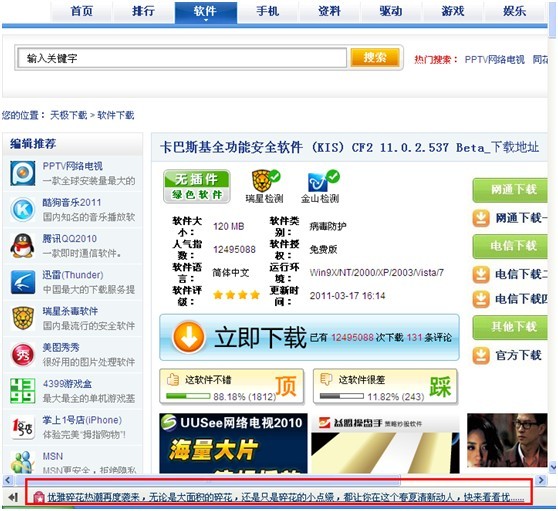
Task: Click the vertical scrollbar down arrow
Action: click(552, 467)
